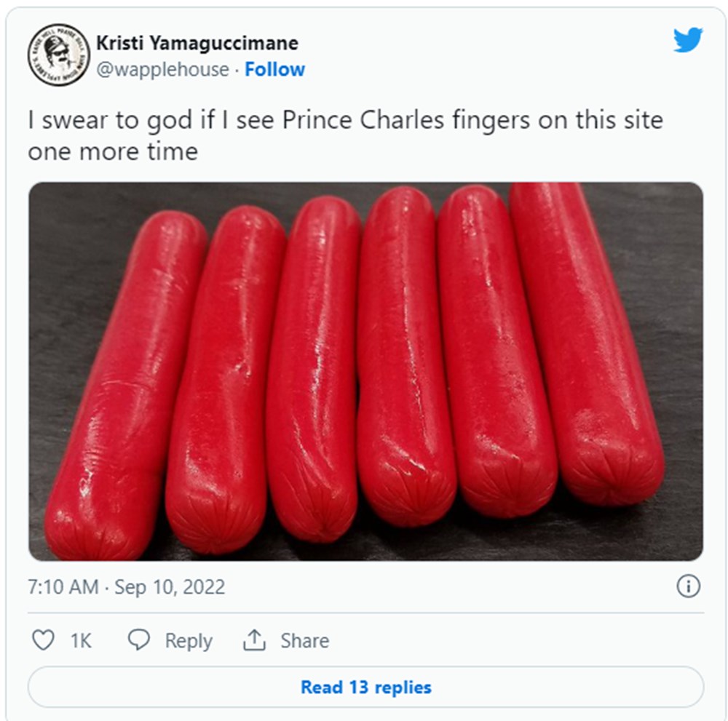This screenshot has height=721, width=728.
Task: Click the tweet text about Prince Charles
Action: (x=345, y=120)
